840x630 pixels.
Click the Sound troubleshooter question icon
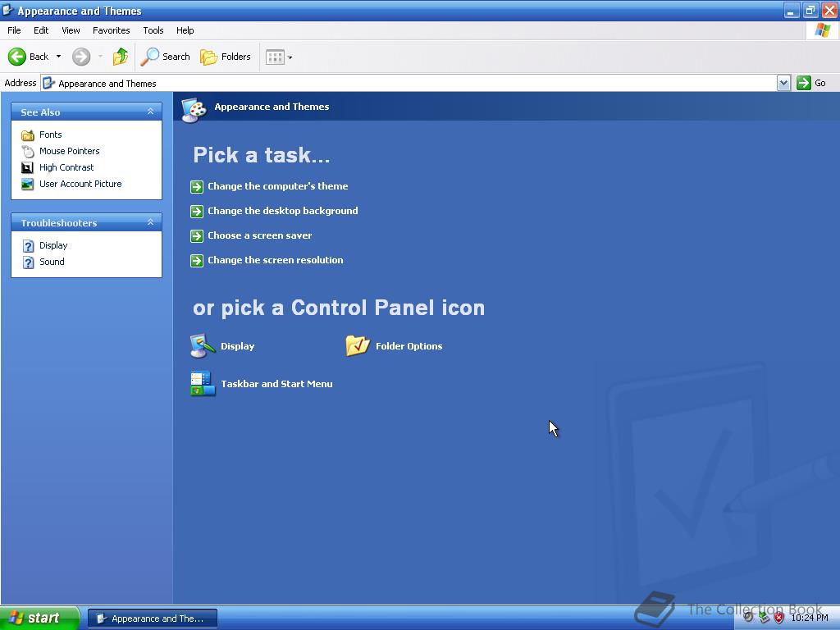tap(29, 262)
